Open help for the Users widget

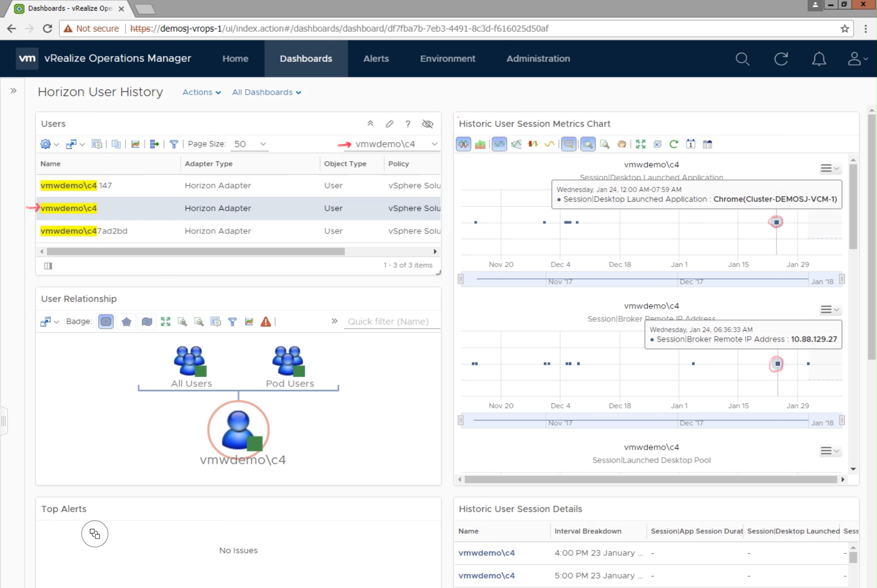408,124
